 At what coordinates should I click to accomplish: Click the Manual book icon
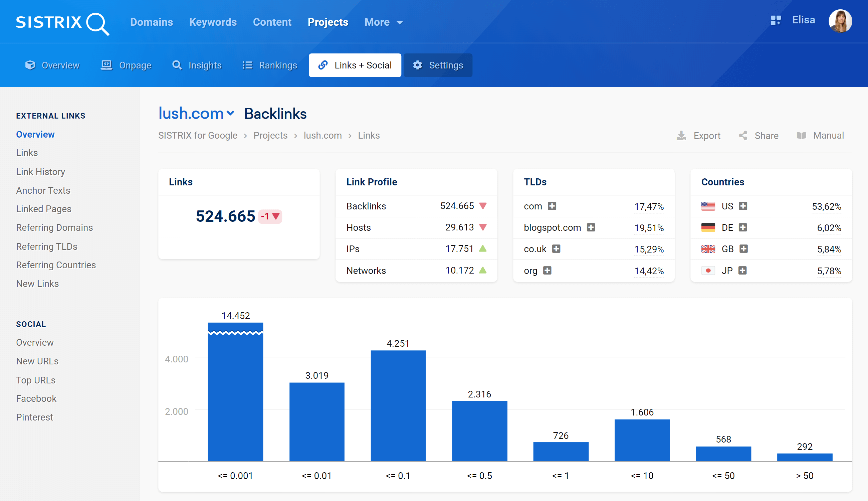[x=801, y=136]
